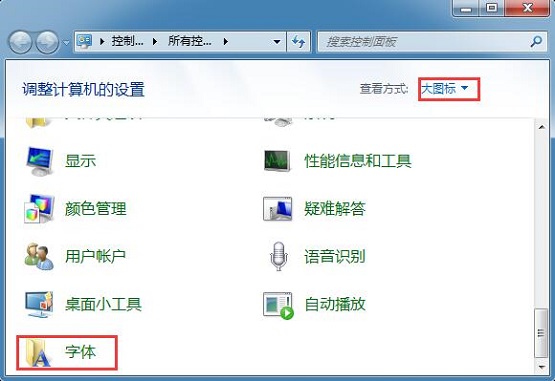The image size is (555, 381).
Task: Click the 字体 link
Action: coord(80,352)
